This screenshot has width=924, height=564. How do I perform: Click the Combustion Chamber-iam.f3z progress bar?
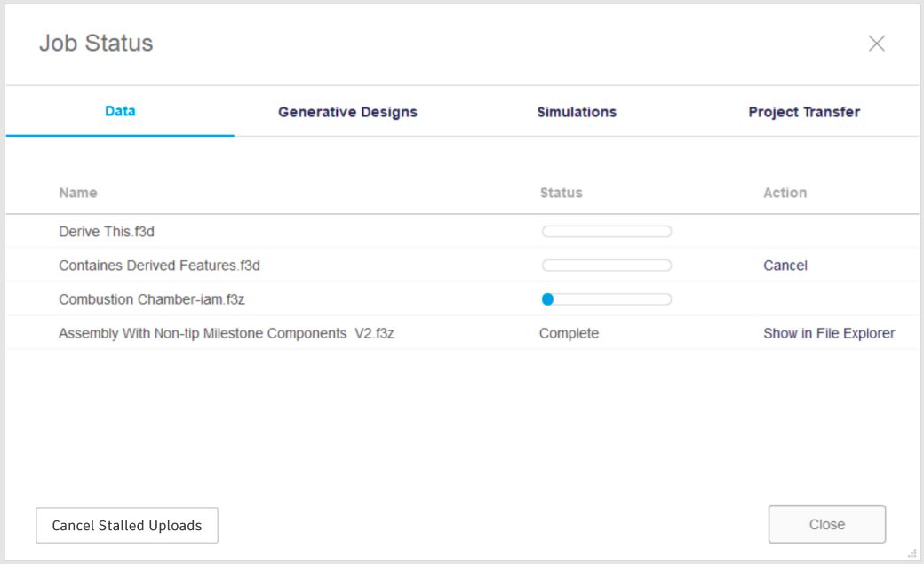[607, 299]
